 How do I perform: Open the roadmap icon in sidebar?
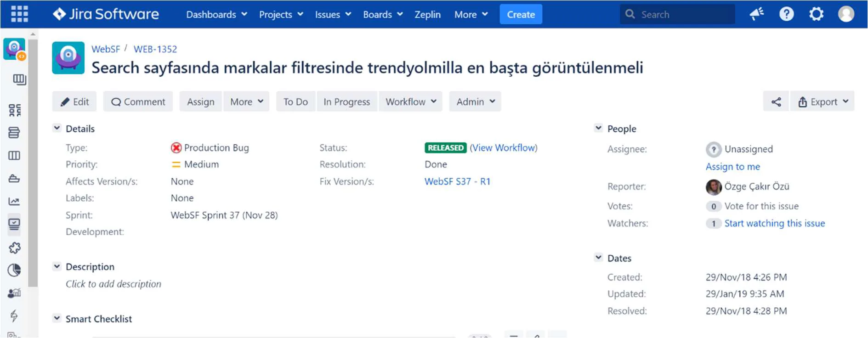tap(14, 110)
